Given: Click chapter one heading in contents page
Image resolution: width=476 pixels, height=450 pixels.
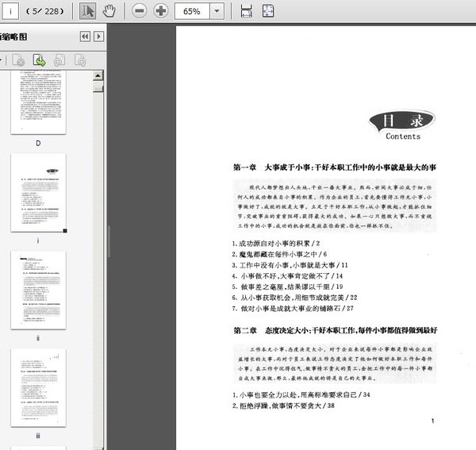Looking at the screenshot, I should click(335, 168).
